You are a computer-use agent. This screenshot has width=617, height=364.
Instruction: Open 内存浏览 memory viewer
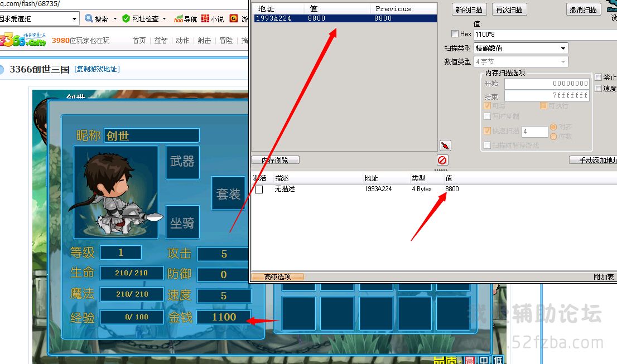pyautogui.click(x=276, y=160)
